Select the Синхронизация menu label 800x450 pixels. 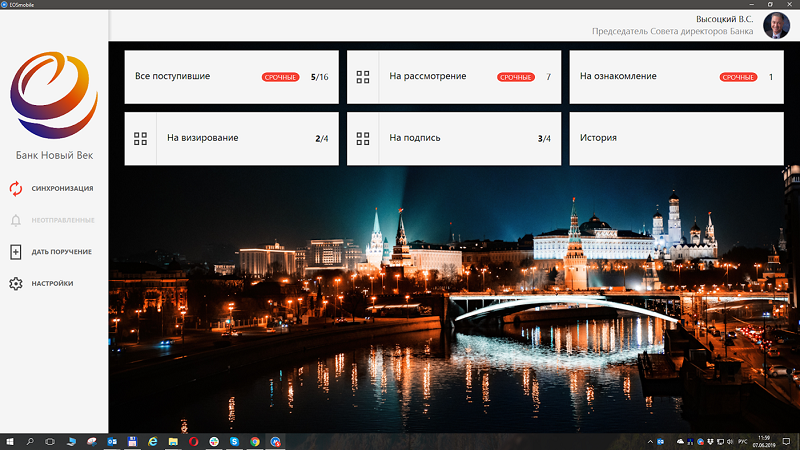(62, 189)
